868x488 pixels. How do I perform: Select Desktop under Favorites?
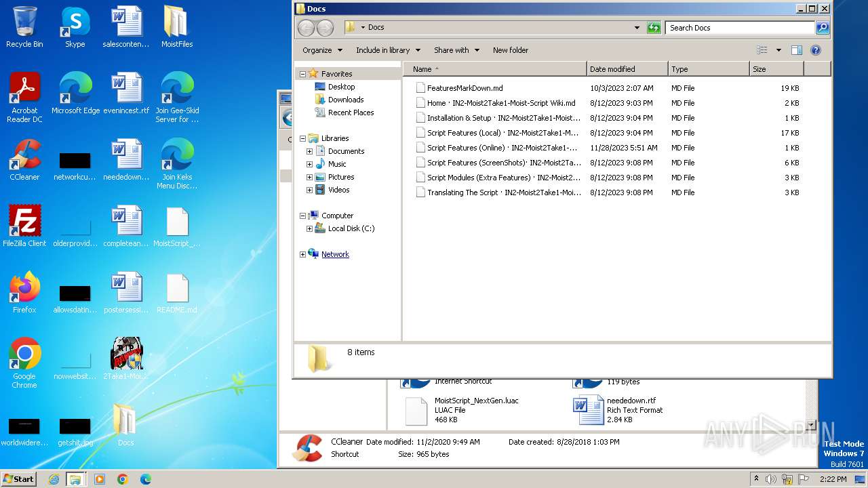(341, 87)
